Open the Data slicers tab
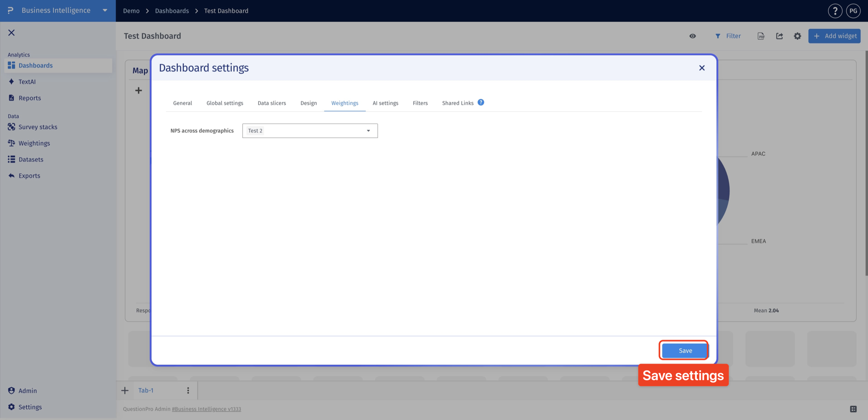 tap(271, 103)
